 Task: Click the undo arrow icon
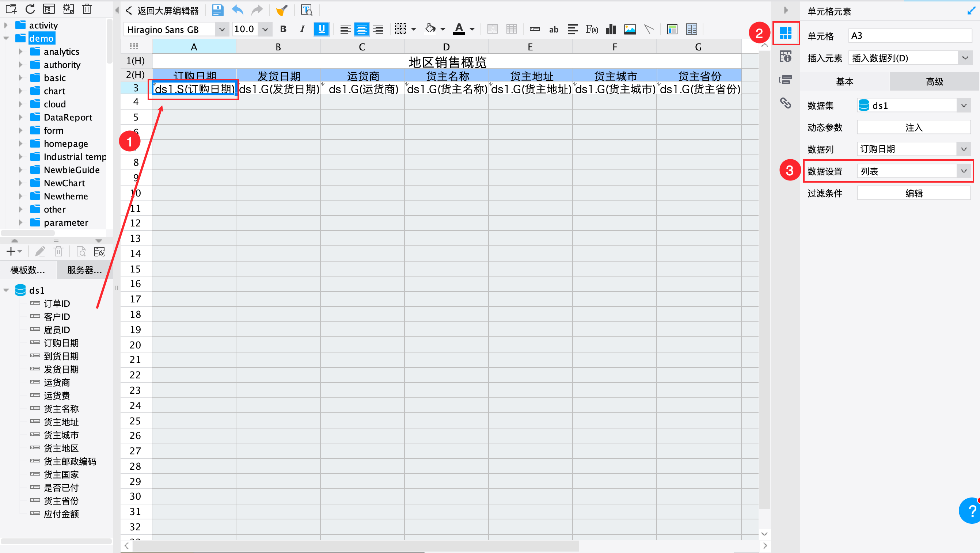(238, 10)
